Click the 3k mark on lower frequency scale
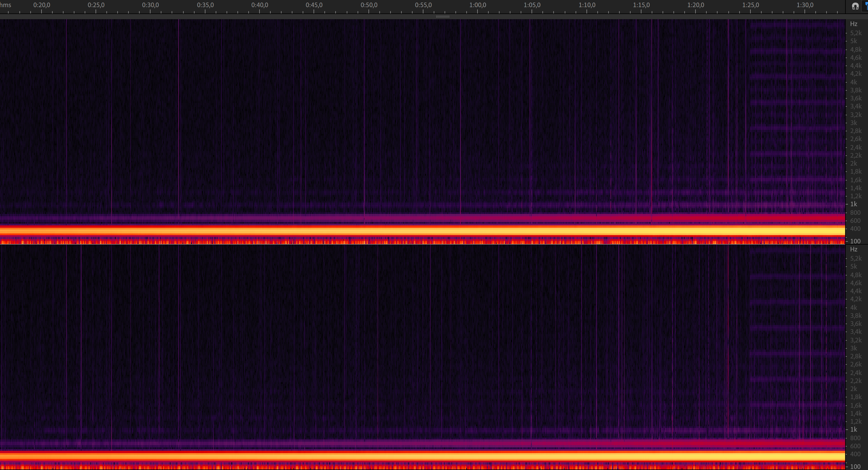This screenshot has width=868, height=470. pyautogui.click(x=853, y=348)
